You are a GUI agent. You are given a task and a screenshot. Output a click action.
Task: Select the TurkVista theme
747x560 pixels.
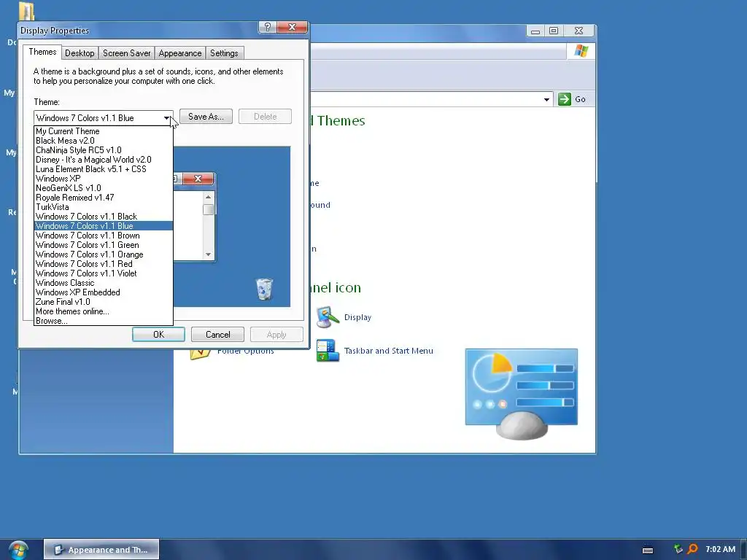point(104,207)
